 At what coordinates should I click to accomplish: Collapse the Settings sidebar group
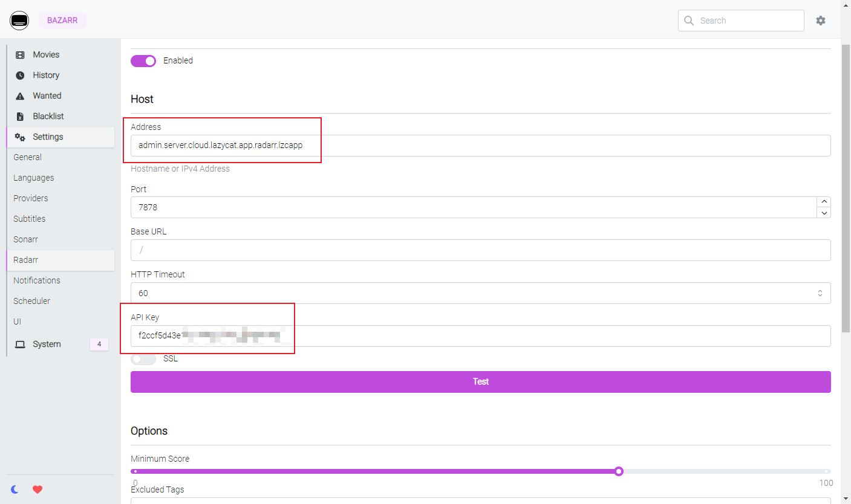pos(60,137)
